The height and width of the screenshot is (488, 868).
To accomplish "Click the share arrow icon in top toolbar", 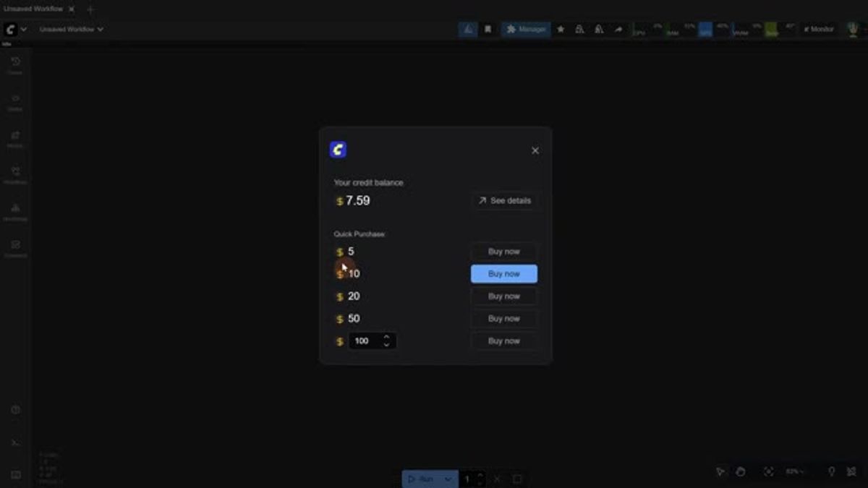I will [x=618, y=30].
